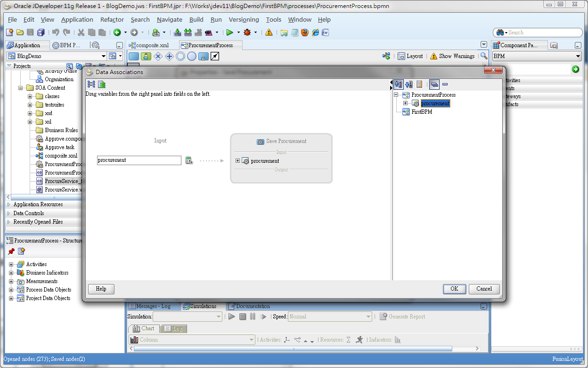Viewport: 588px width, 368px height.
Task: Open File menu
Action: pos(12,19)
